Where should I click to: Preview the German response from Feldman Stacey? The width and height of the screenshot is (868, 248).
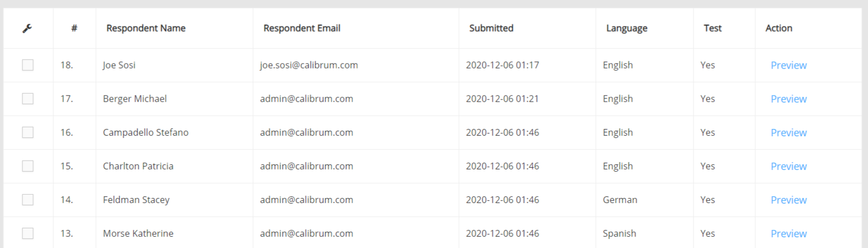(788, 200)
